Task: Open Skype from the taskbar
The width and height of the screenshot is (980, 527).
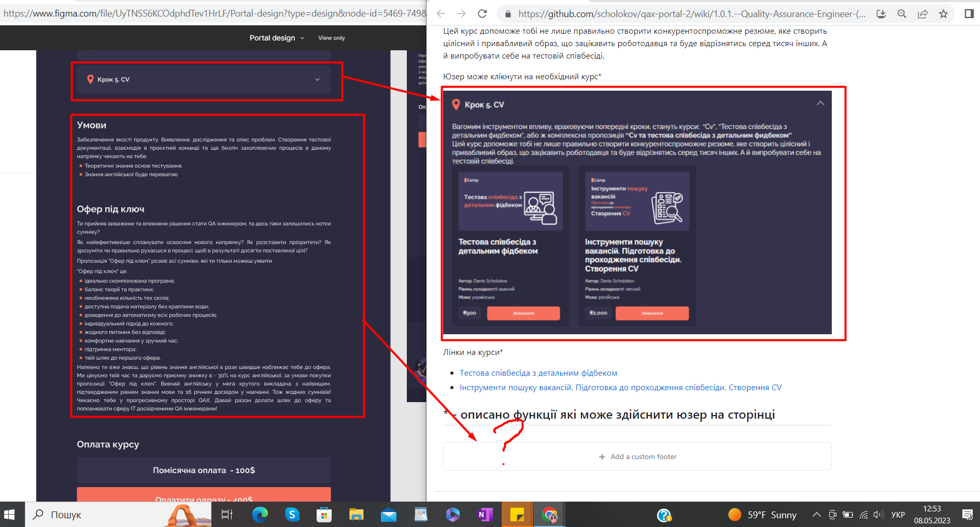Action: coord(292,514)
